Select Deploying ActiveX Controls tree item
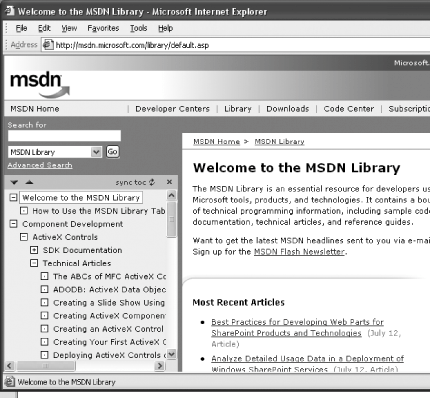The image size is (431, 398). (x=109, y=355)
